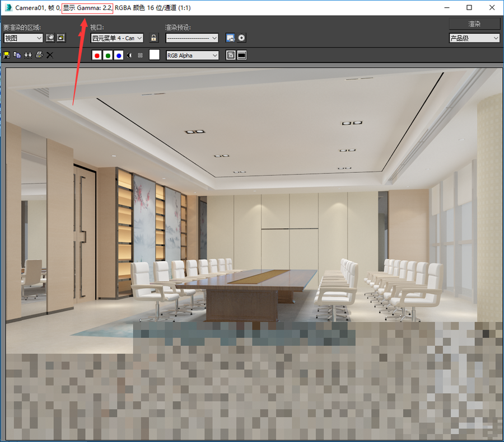Open the RGB Alpha channel dropdown

coord(192,55)
